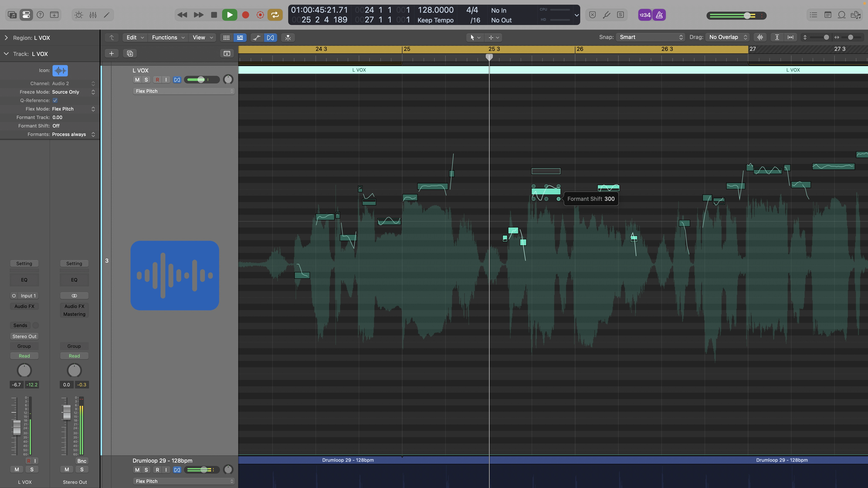Open the Formants Process always popup

point(74,134)
